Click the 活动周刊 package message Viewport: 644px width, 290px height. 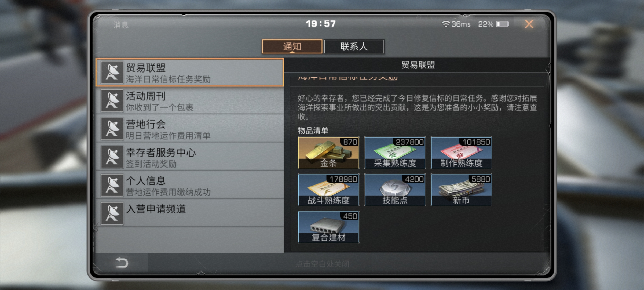click(x=190, y=101)
